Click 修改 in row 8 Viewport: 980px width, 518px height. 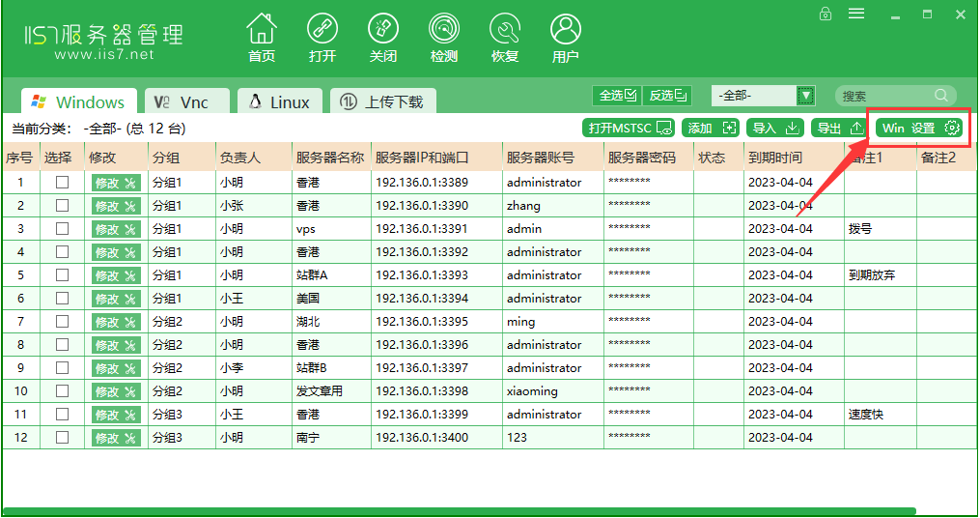(116, 345)
